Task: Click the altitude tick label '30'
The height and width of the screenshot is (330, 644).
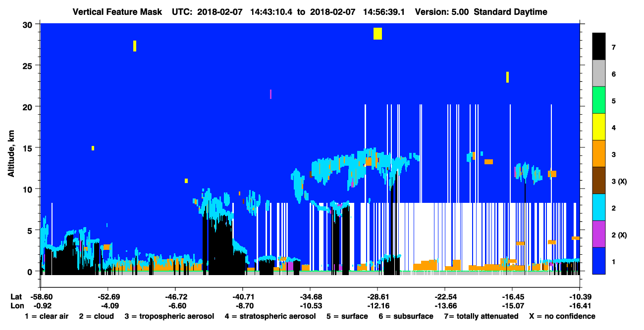Action: (28, 24)
